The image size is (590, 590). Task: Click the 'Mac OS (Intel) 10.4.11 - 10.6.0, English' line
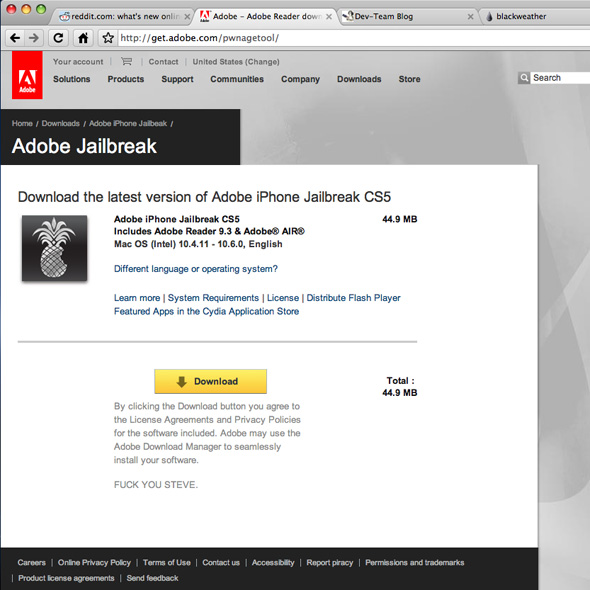pyautogui.click(x=198, y=244)
